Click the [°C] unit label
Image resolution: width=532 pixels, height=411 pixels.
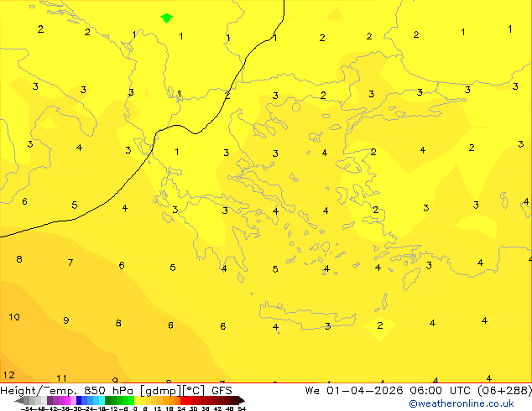[x=194, y=390]
